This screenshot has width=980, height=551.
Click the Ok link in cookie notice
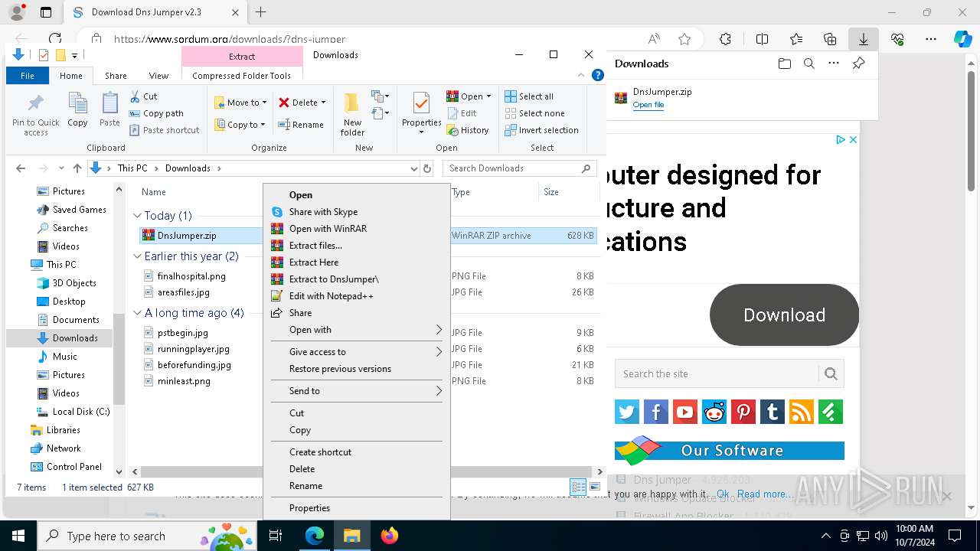723,494
